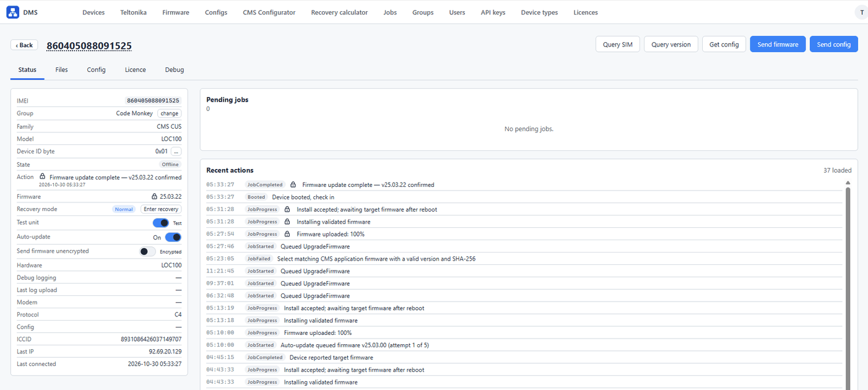Click the ICCID value 8931086426037149707
868x390 pixels.
pyautogui.click(x=151, y=339)
